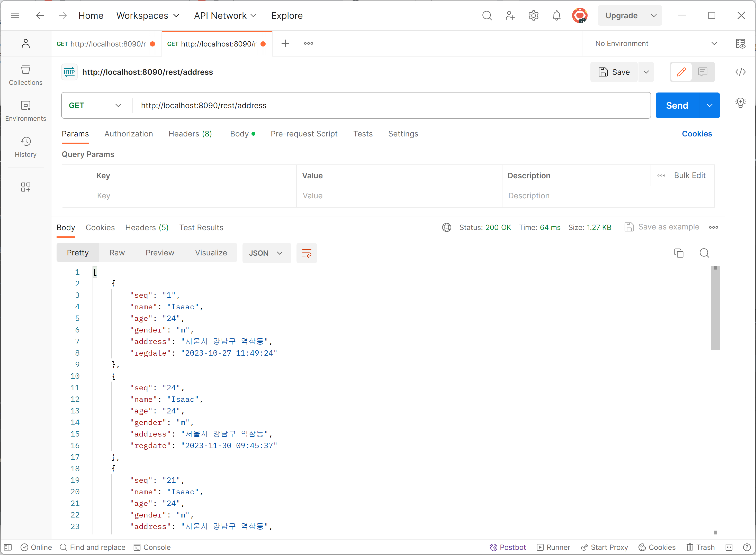Toggle the word wrap icon
Viewport: 756px width, 555px height.
pyautogui.click(x=306, y=253)
